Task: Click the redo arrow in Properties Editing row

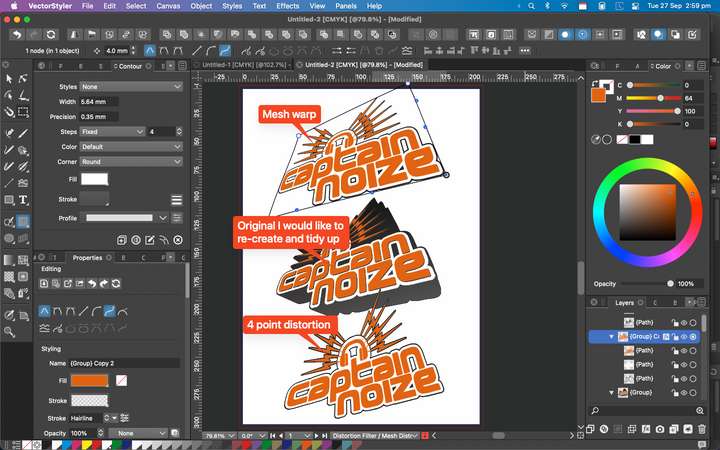Action: (x=104, y=284)
